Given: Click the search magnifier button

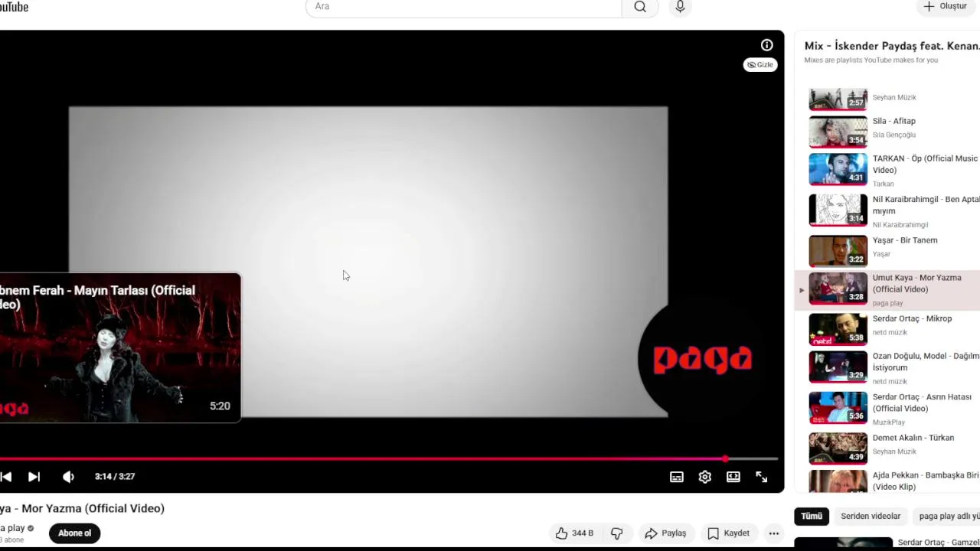Looking at the screenshot, I should pyautogui.click(x=640, y=7).
